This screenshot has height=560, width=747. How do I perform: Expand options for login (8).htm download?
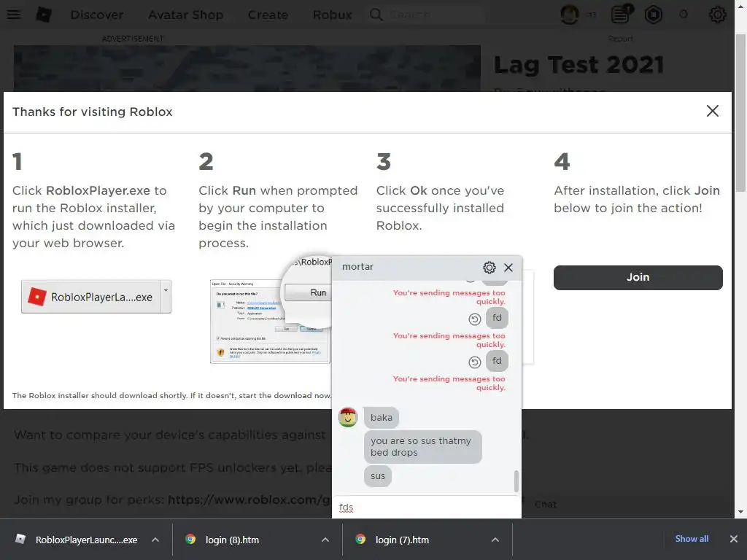tap(325, 540)
